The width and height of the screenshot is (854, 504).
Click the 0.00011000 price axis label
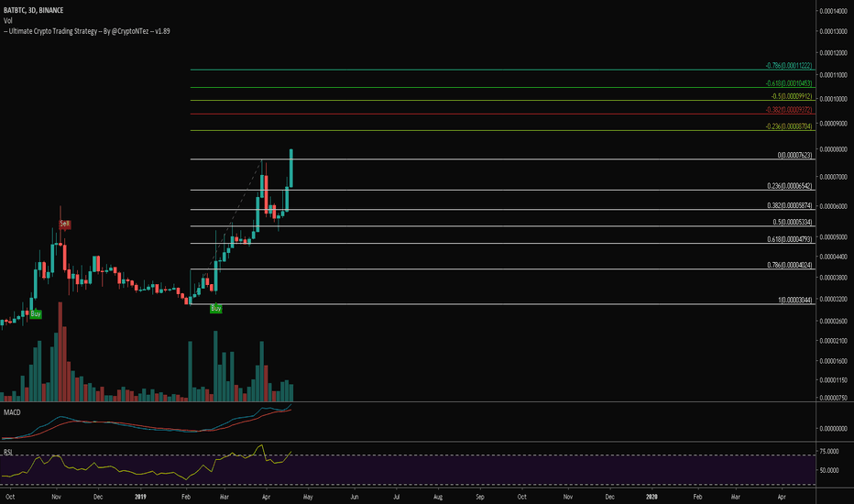(833, 75)
